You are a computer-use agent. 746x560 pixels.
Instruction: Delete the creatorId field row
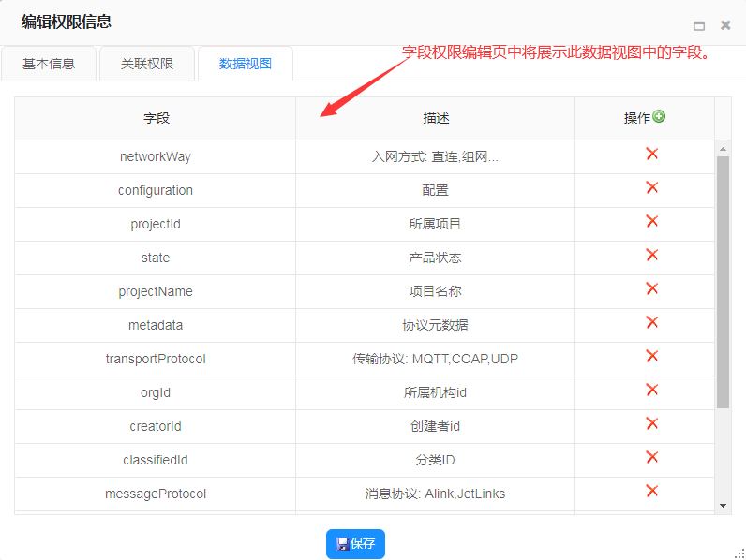(x=652, y=424)
